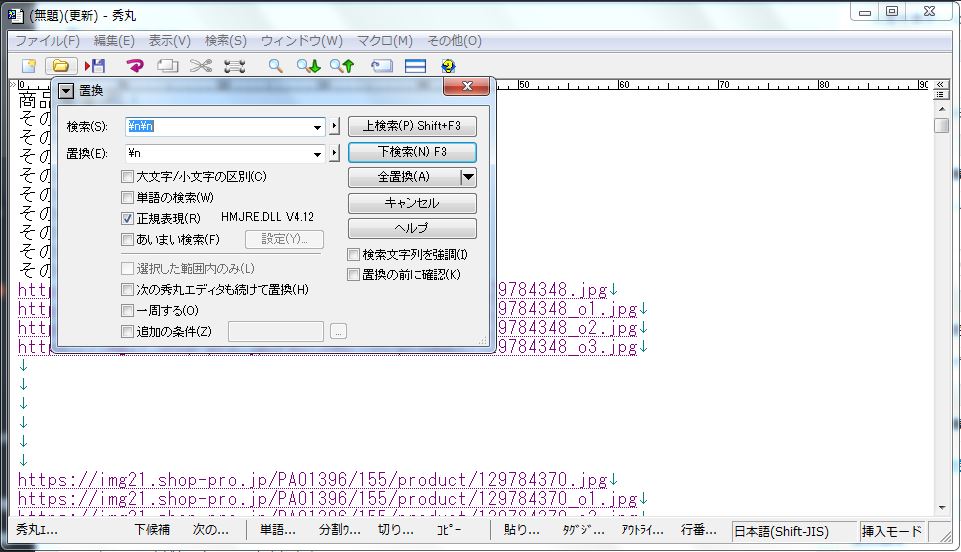Click the Open folder toolbar icon

click(x=61, y=66)
